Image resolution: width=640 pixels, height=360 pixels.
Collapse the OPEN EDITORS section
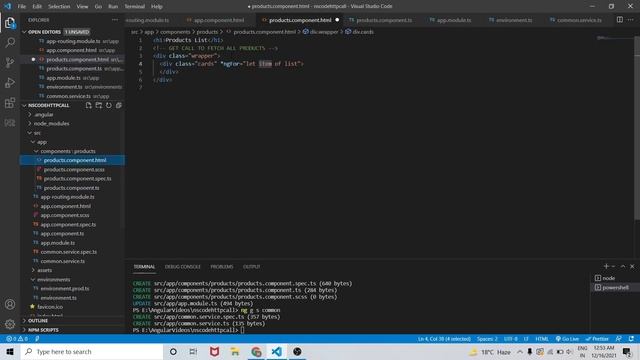click(x=44, y=32)
